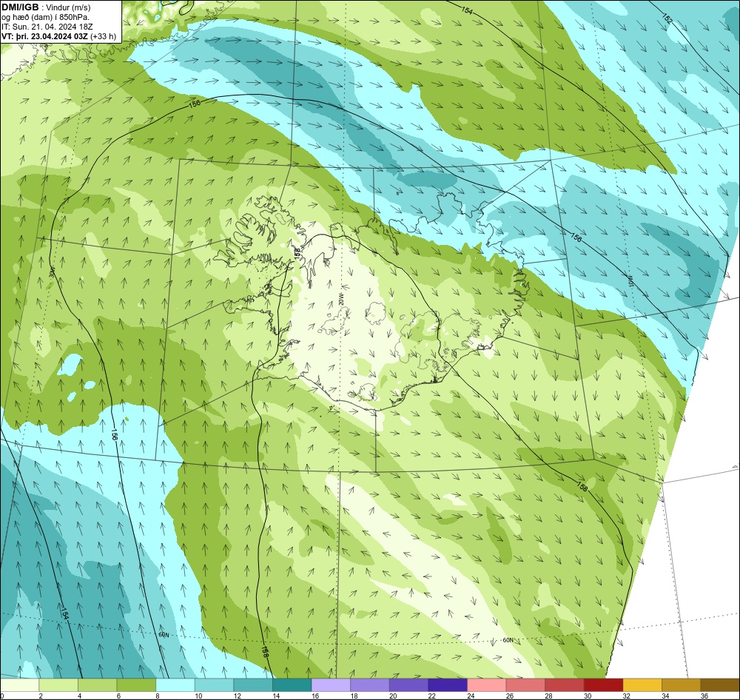Select the 28–30 m/s red legend swatch

pyautogui.click(x=565, y=685)
